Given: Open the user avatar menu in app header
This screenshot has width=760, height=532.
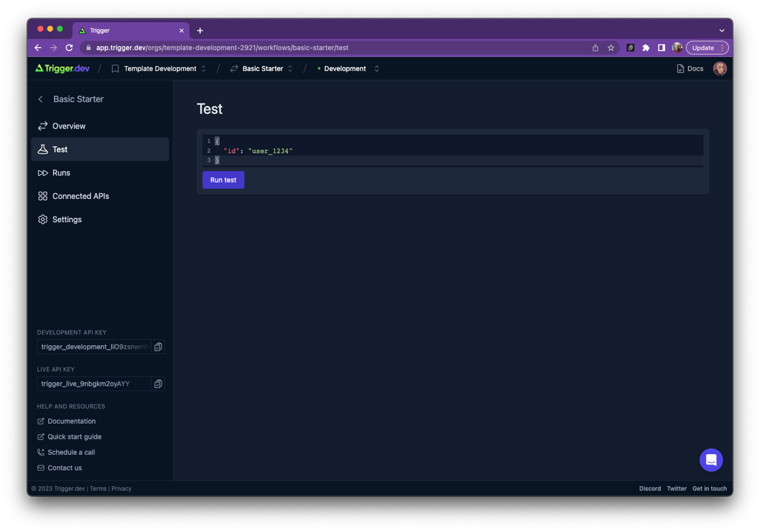Looking at the screenshot, I should tap(720, 68).
